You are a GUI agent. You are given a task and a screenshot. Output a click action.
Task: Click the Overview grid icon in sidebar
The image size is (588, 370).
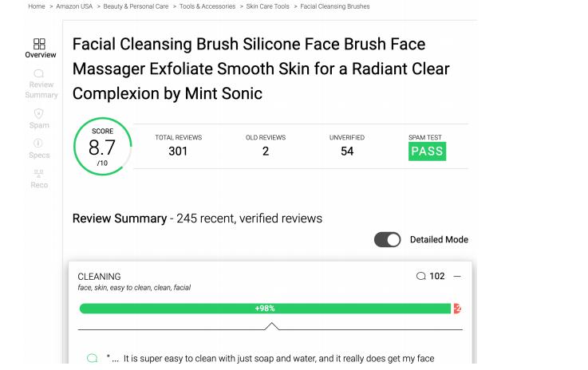(x=40, y=43)
